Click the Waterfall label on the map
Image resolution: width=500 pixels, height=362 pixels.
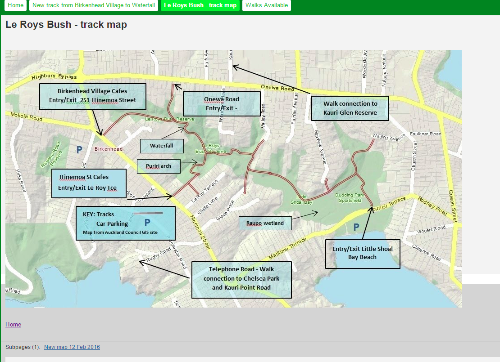tap(162, 146)
